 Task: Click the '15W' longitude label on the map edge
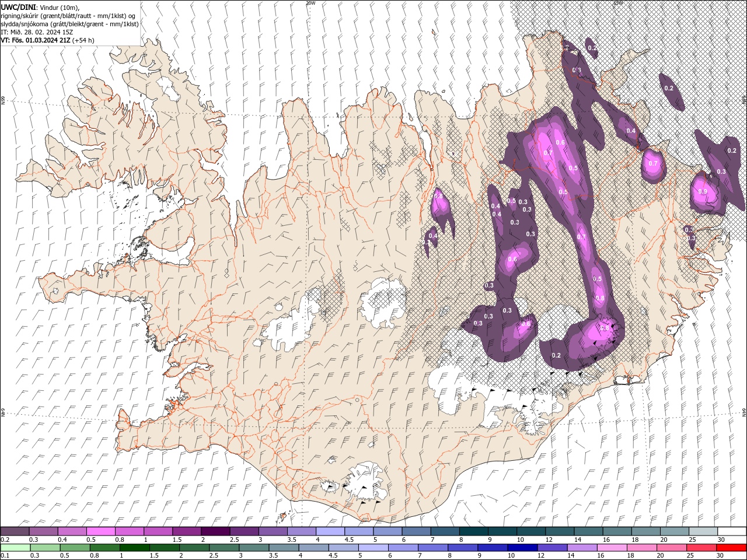618,3
